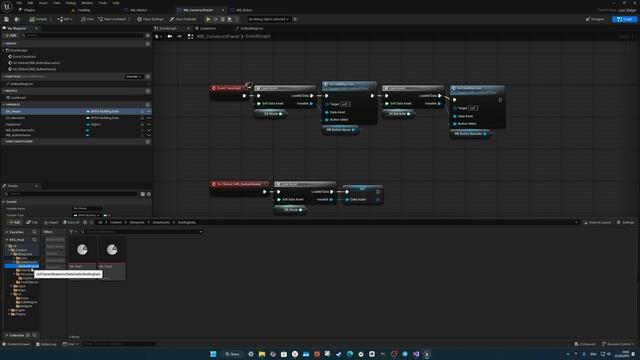Click the Unreal Engine logo
Image resolution: width=640 pixels, height=360 pixels.
pyautogui.click(x=7, y=6)
